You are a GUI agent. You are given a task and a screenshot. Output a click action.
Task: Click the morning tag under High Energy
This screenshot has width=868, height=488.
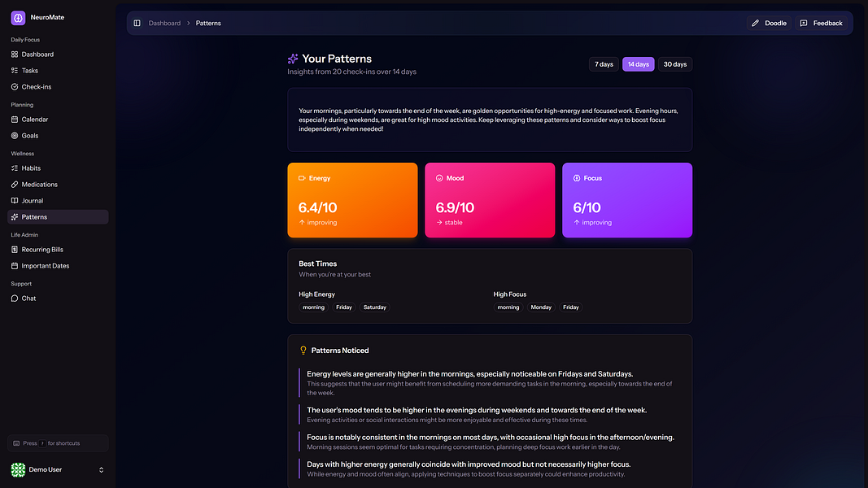(313, 307)
